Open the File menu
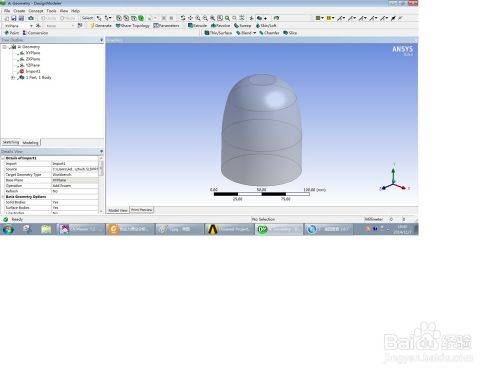This screenshot has height=375, width=500. (x=7, y=11)
